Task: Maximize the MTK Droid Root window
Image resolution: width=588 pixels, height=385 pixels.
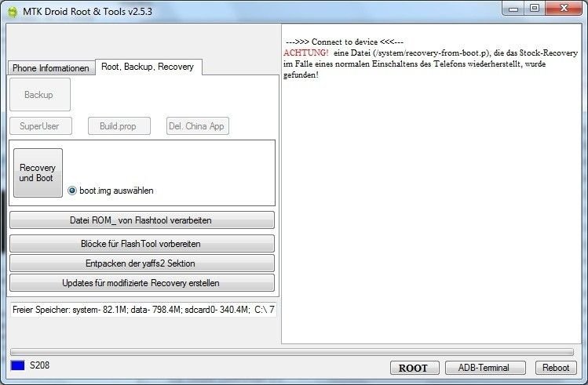Action: [535, 9]
